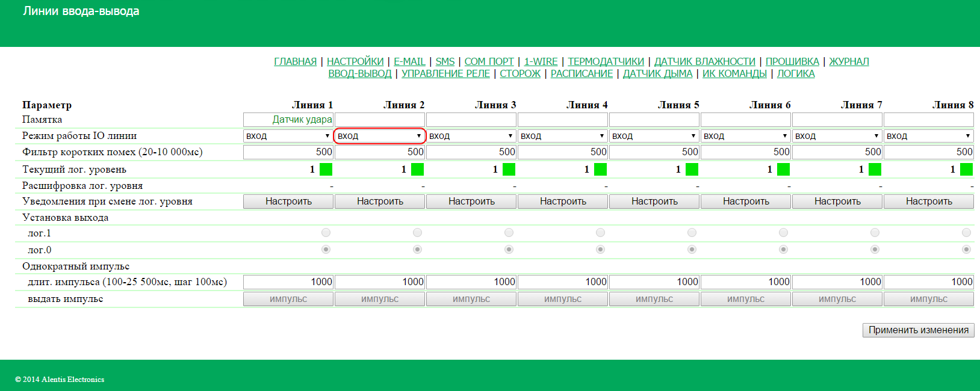This screenshot has width=980, height=391.
Task: Open Линия 6 operating mode dropdown
Action: (746, 136)
